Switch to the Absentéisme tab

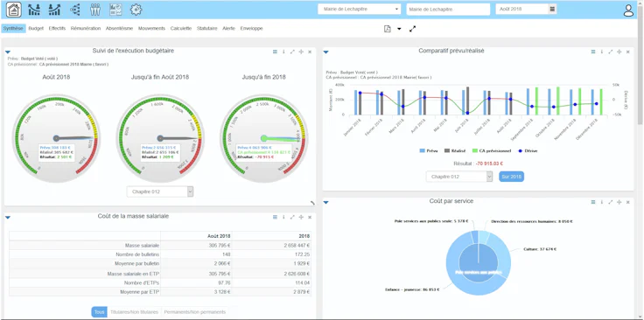point(119,29)
